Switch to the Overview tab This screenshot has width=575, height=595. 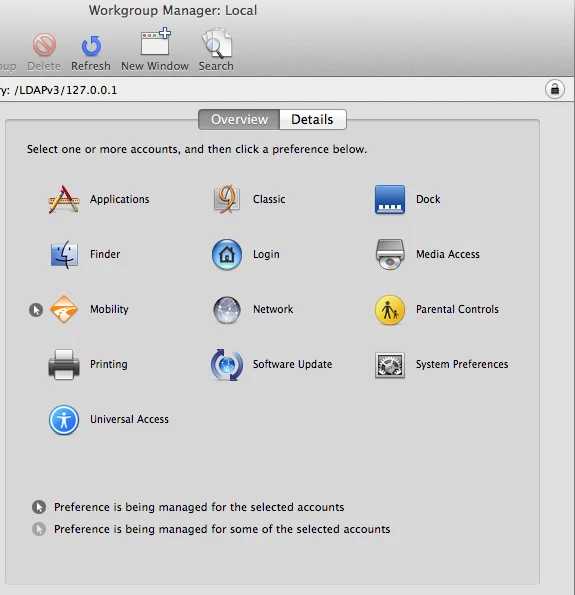click(239, 120)
